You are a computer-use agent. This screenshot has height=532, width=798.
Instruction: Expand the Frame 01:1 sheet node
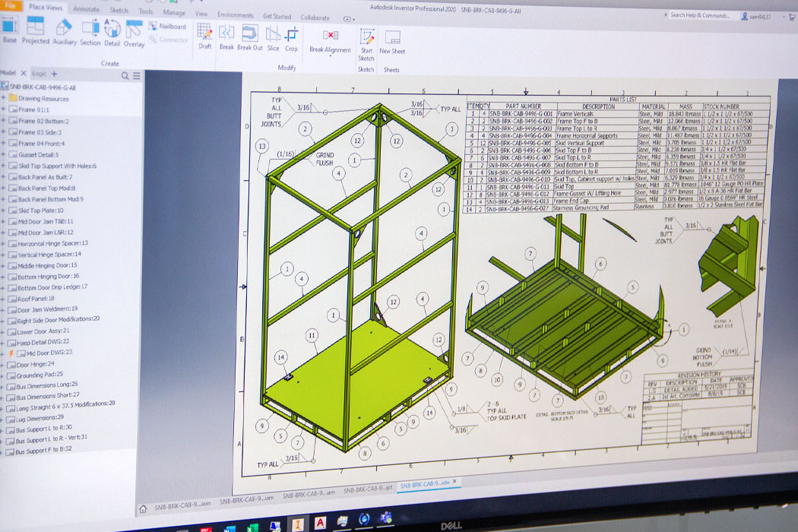coord(4,109)
